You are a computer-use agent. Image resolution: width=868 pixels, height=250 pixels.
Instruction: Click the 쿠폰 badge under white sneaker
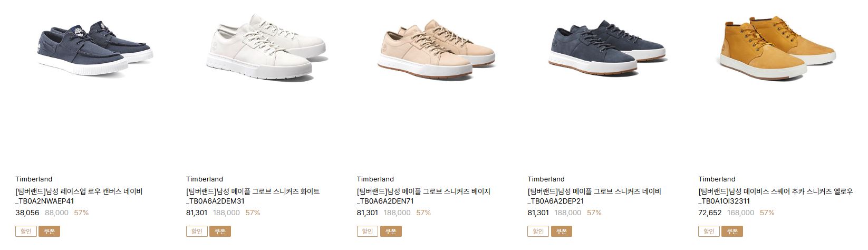pos(220,231)
